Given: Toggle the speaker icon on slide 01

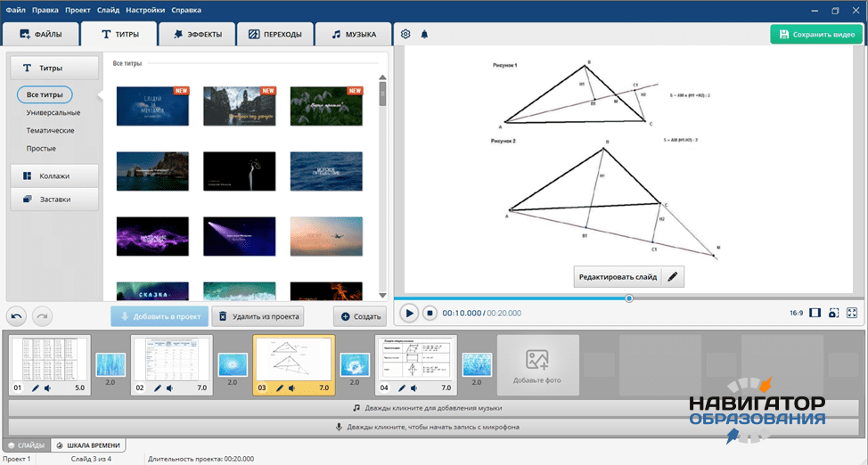Looking at the screenshot, I should click(46, 388).
